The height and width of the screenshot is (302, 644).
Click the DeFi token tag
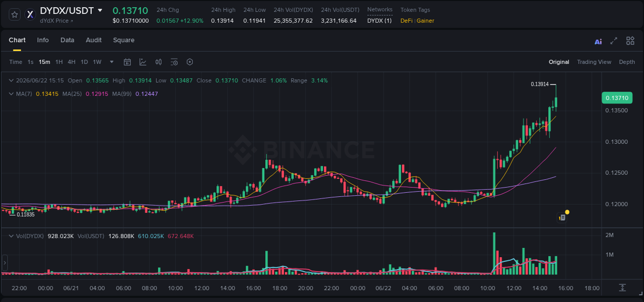point(407,21)
